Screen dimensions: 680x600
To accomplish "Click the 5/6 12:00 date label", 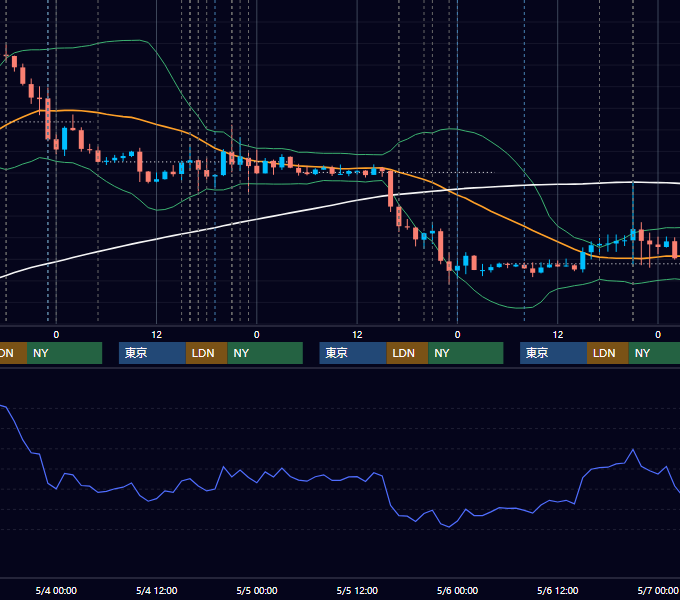I will pyautogui.click(x=557, y=590).
